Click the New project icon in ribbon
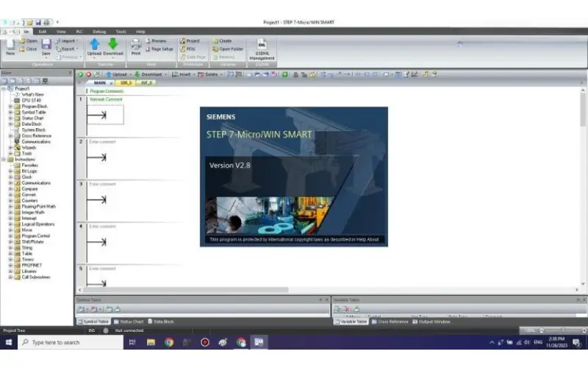This screenshot has height=368, width=588. point(10,45)
